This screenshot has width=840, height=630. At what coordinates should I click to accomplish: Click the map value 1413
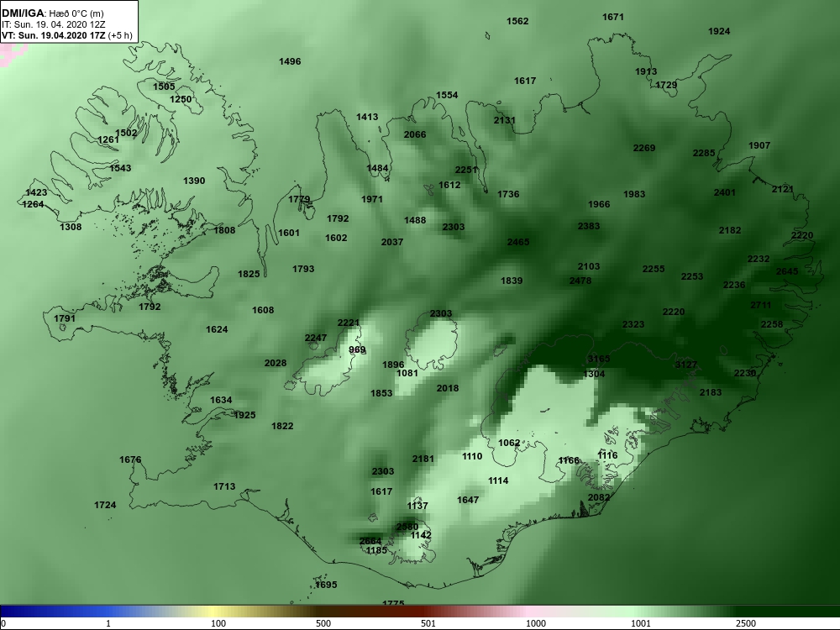(367, 117)
